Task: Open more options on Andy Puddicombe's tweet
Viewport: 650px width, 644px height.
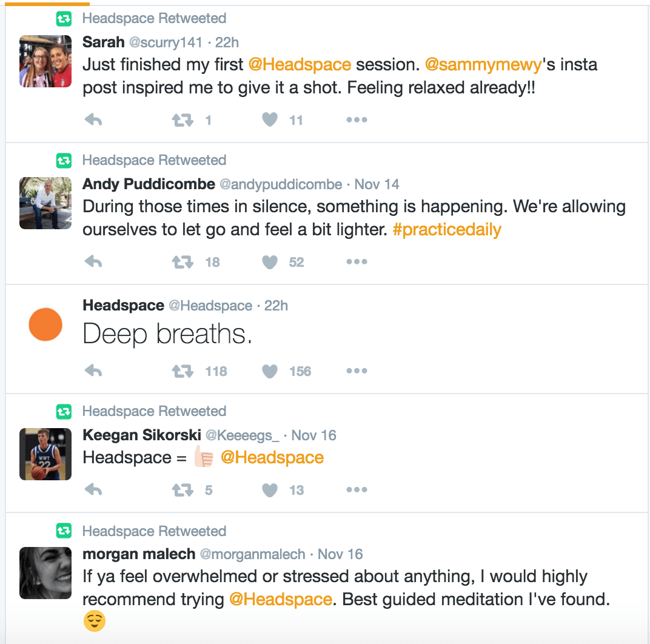Action: 357,262
